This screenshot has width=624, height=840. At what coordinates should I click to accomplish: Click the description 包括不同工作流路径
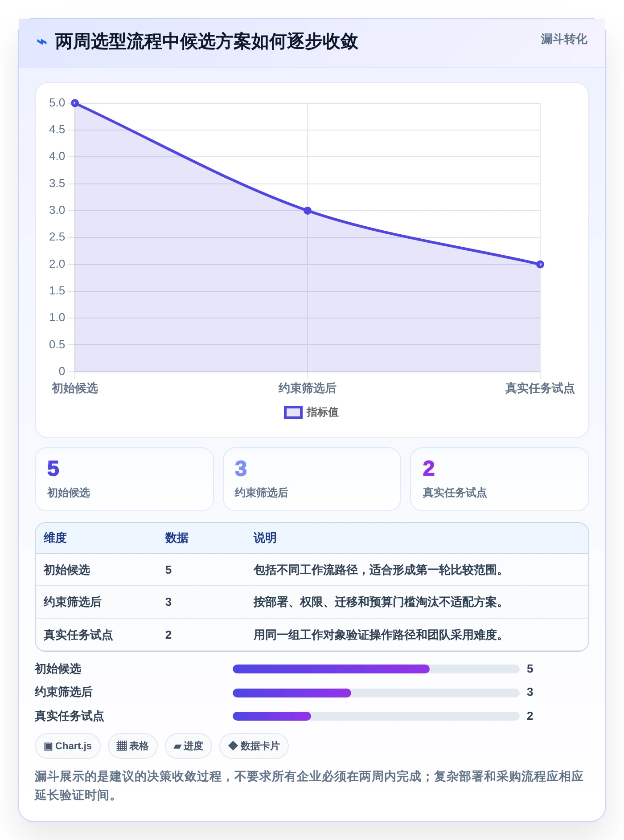[379, 570]
